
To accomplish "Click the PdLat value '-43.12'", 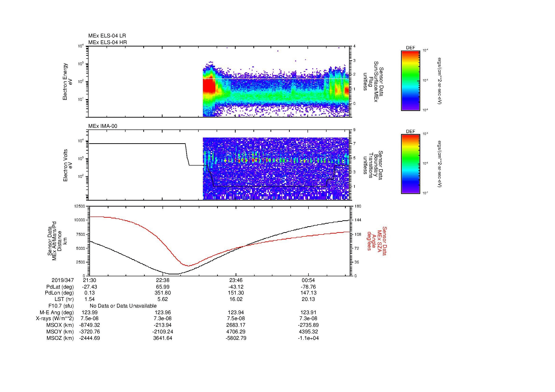I will click(236, 287).
